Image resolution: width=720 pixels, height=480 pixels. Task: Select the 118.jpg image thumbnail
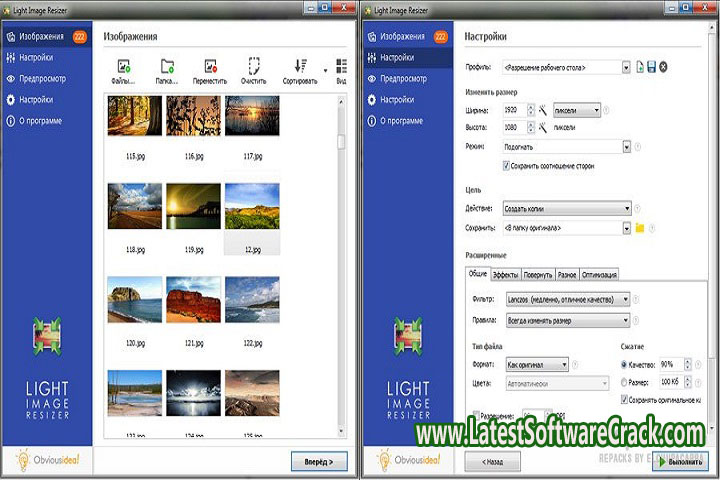click(134, 206)
